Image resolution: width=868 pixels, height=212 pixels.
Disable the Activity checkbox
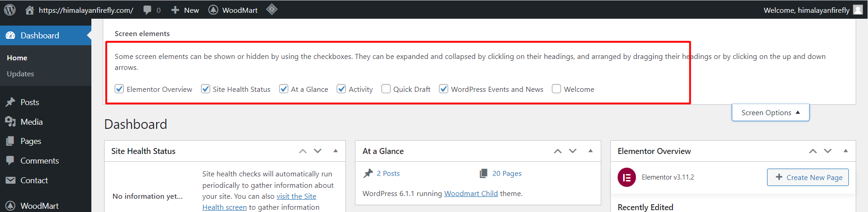click(x=341, y=89)
